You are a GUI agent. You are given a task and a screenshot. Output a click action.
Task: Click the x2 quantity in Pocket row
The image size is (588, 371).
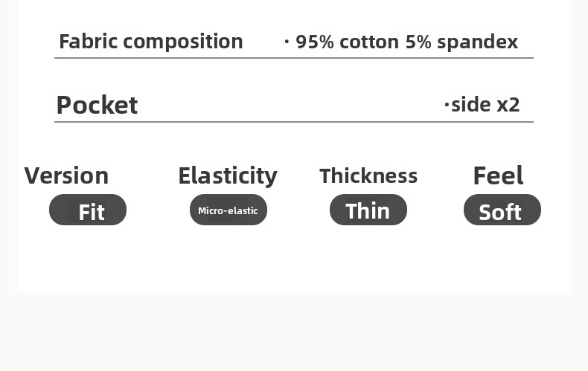(508, 105)
